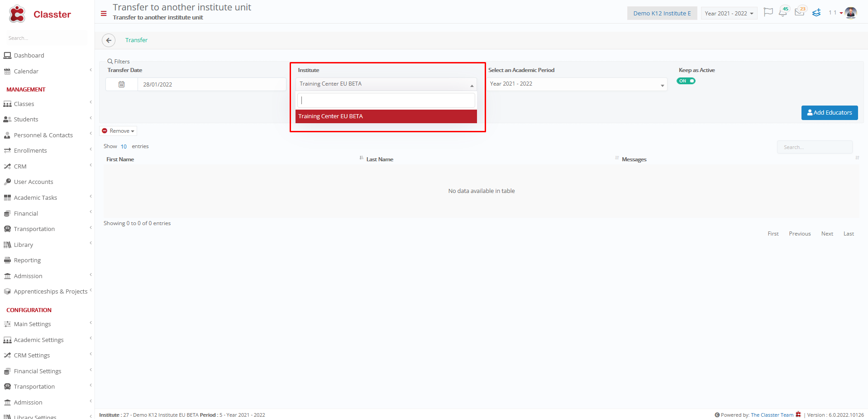Click the Dashboard monitor icon
Screen dimensions: 868x419
(x=7, y=55)
